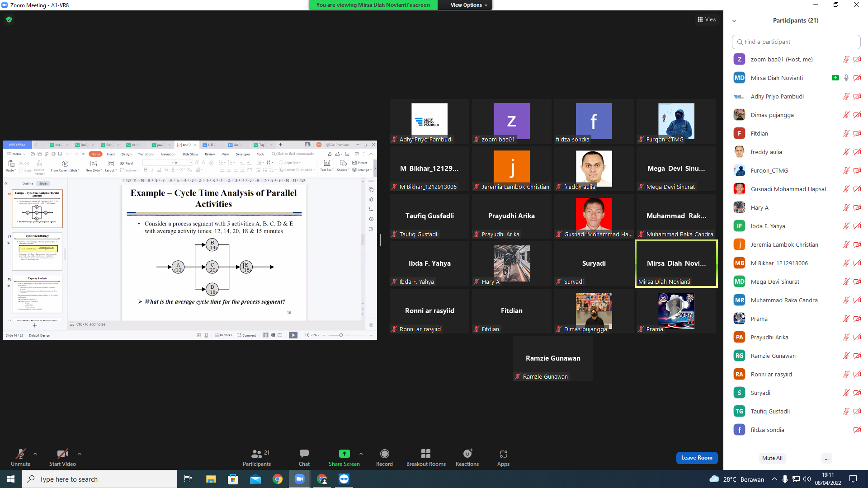Image resolution: width=868 pixels, height=488 pixels.
Task: Select Design tab in shared WPS window
Action: pyautogui.click(x=127, y=154)
